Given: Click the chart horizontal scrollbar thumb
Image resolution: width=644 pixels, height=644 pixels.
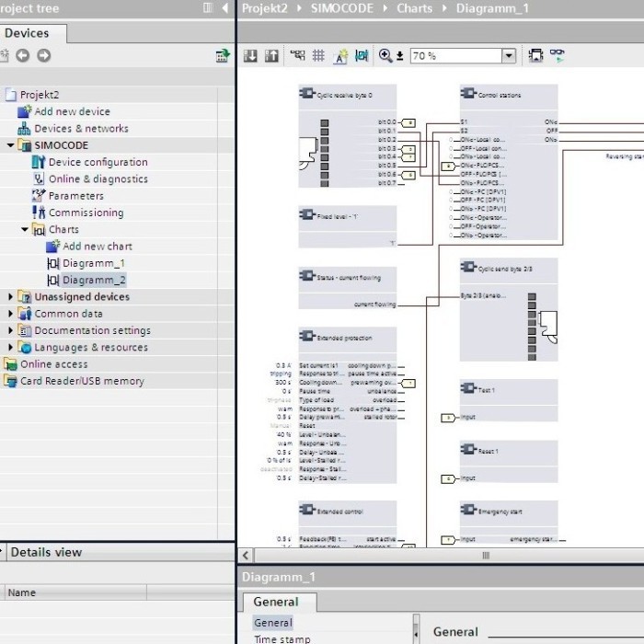Looking at the screenshot, I should [x=486, y=556].
